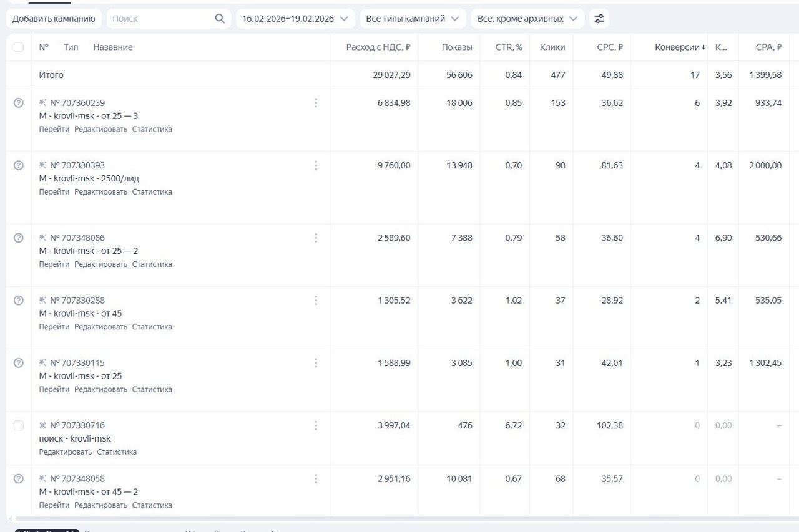The width and height of the screenshot is (799, 532).
Task: Click question mark icon for campaign 707330115
Action: pyautogui.click(x=19, y=363)
